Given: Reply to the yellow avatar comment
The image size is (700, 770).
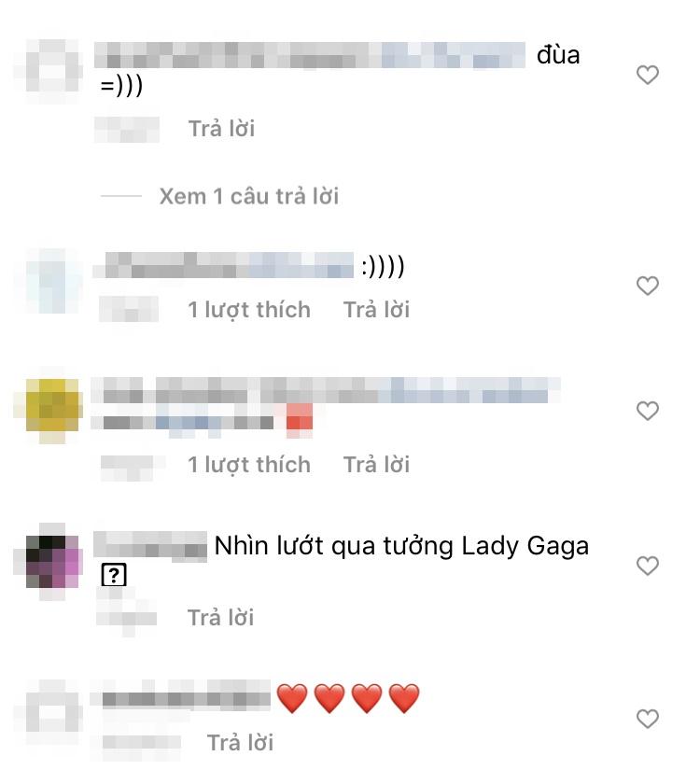Looking at the screenshot, I should (376, 464).
